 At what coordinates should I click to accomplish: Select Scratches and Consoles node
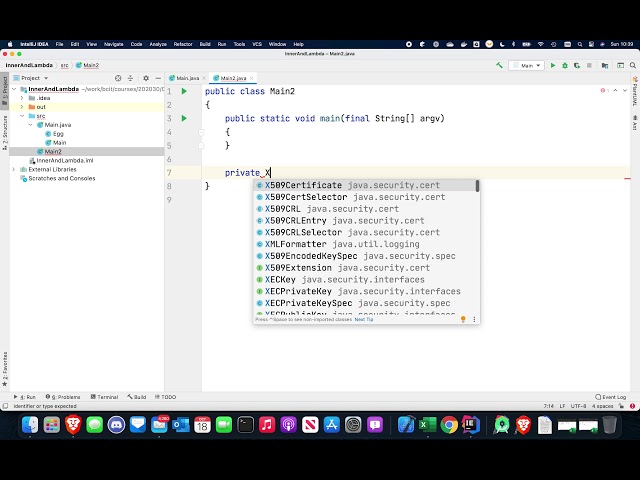(58, 178)
